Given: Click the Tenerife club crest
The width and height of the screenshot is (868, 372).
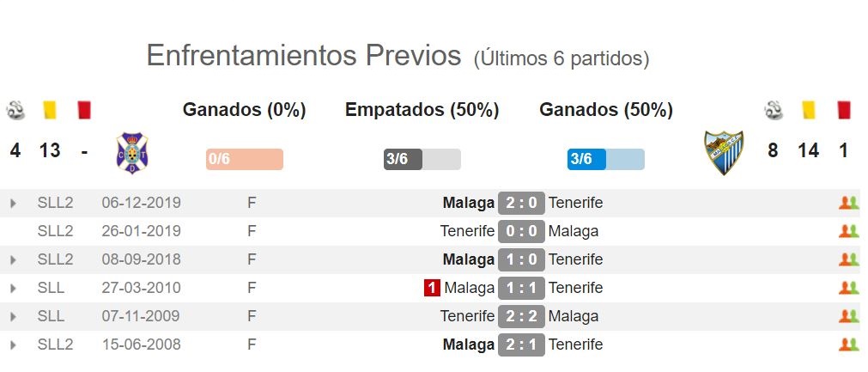Looking at the screenshot, I should click(131, 153).
